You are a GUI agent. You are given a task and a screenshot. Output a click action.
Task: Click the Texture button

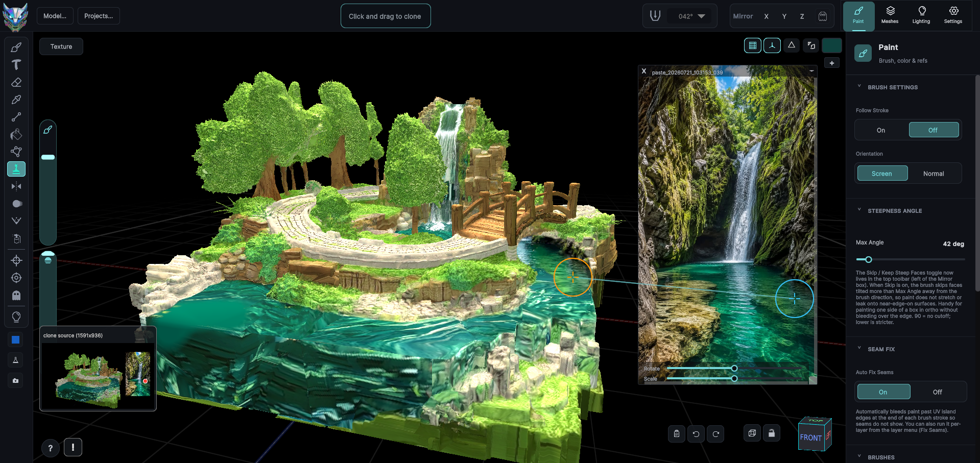coord(61,46)
